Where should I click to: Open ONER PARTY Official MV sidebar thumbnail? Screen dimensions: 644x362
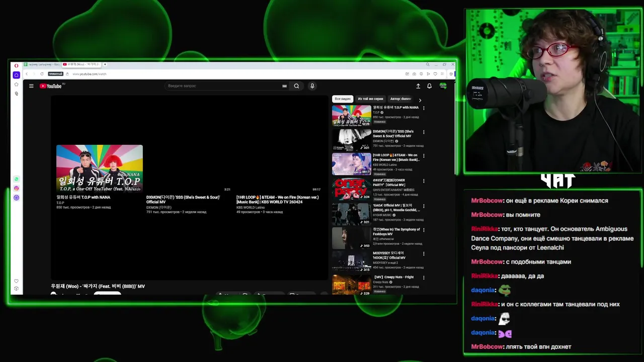pos(352,189)
